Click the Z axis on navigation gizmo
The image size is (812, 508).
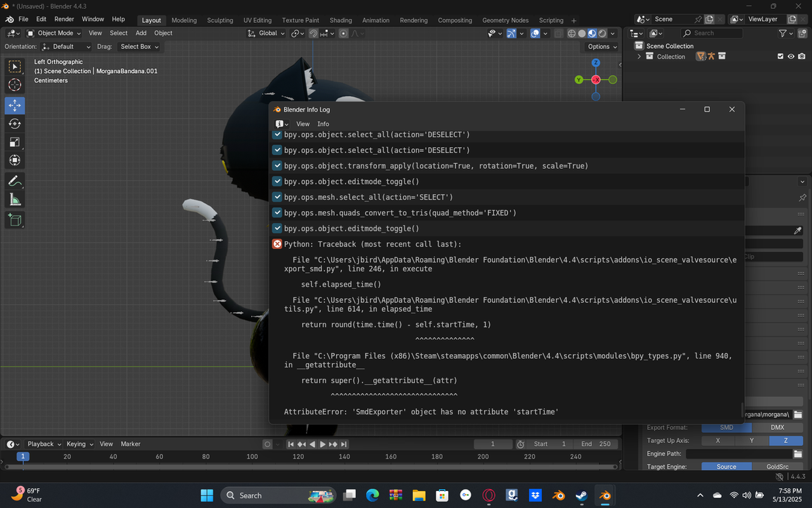click(x=596, y=63)
